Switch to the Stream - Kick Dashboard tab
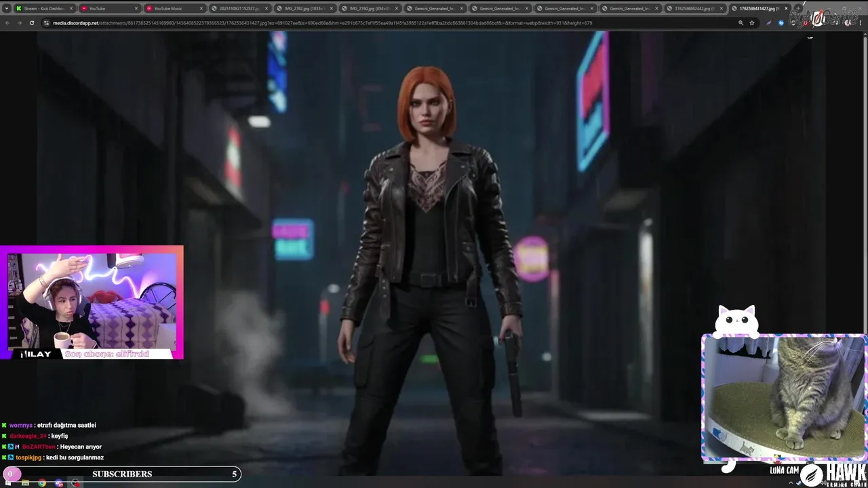868x488 pixels. [x=44, y=9]
